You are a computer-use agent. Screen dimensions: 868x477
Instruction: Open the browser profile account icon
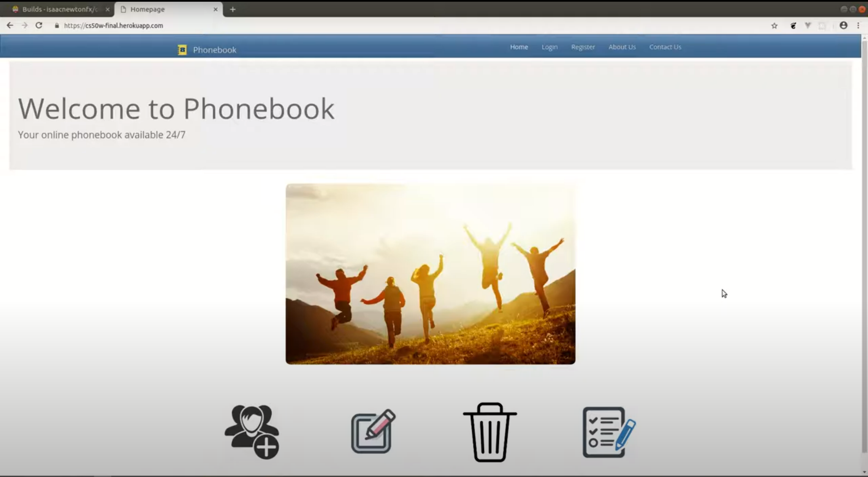[843, 25]
